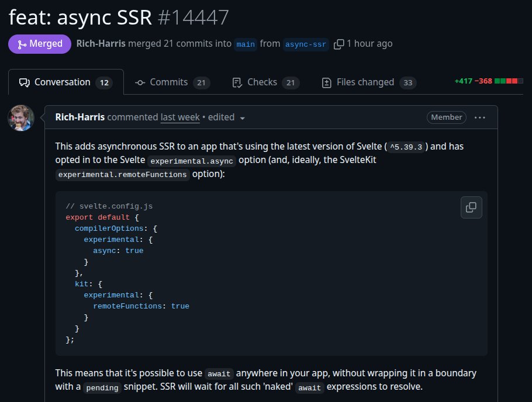532x402 pixels.
Task: Open Rich-Harris avatar picture
Action: coord(21,117)
